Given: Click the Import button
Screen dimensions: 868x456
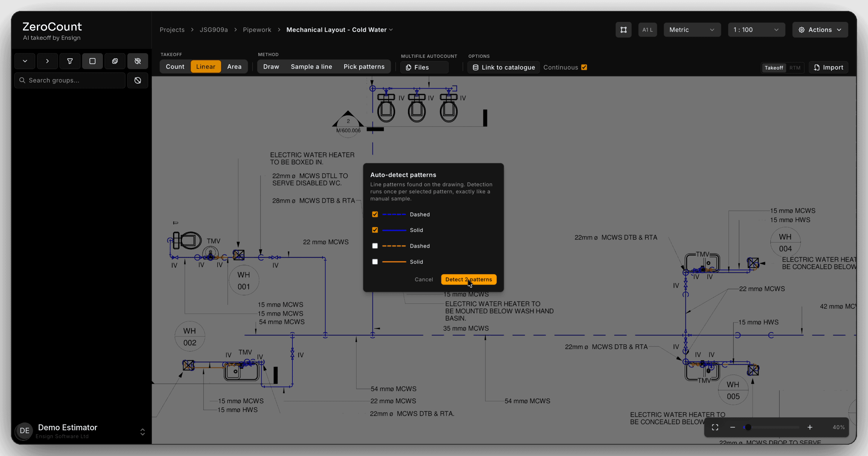Looking at the screenshot, I should (828, 67).
